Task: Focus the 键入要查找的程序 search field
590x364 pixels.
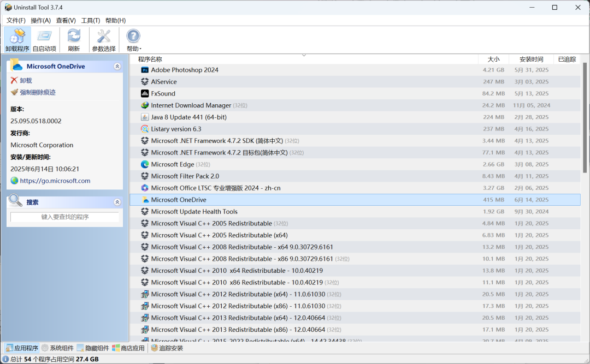Action: click(64, 217)
